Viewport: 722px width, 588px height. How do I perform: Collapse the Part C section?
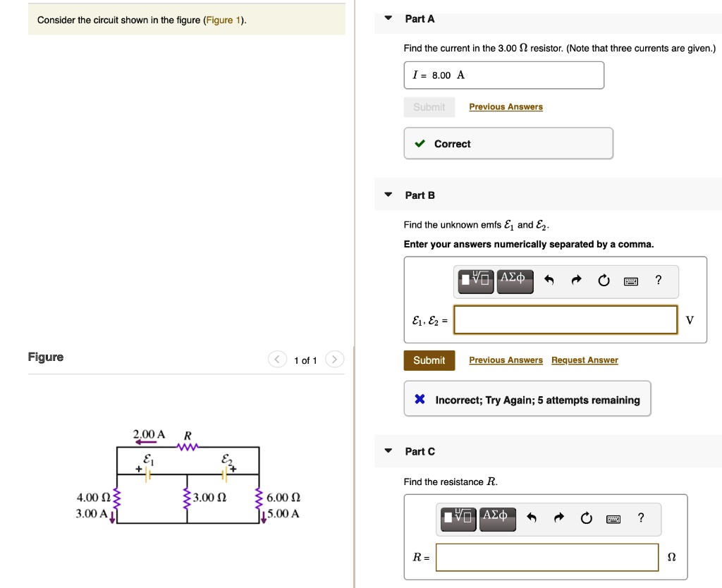(388, 451)
